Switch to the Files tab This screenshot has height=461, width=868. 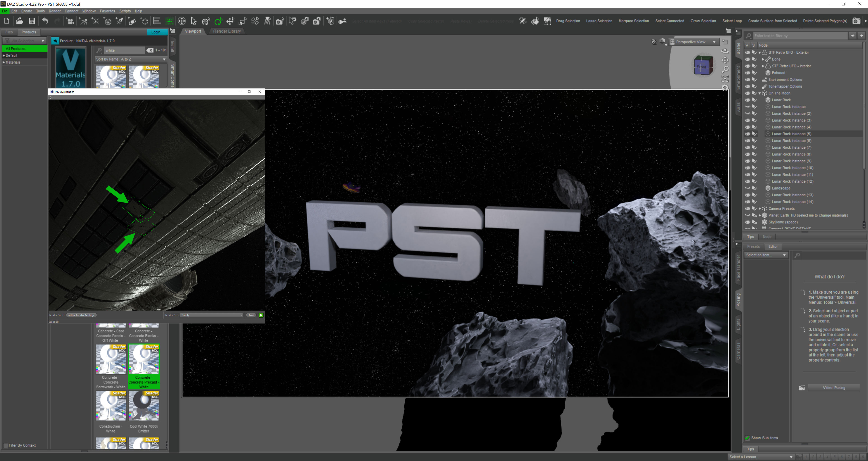click(9, 32)
